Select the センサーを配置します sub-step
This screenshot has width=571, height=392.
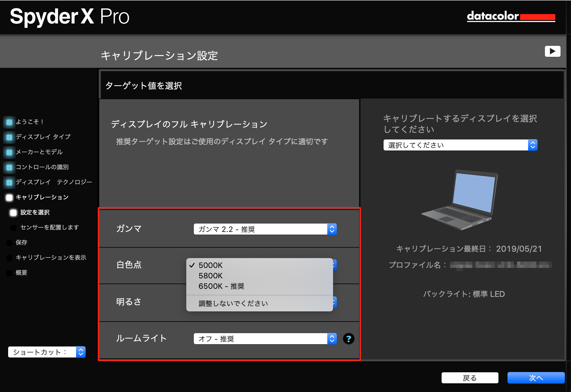point(45,227)
